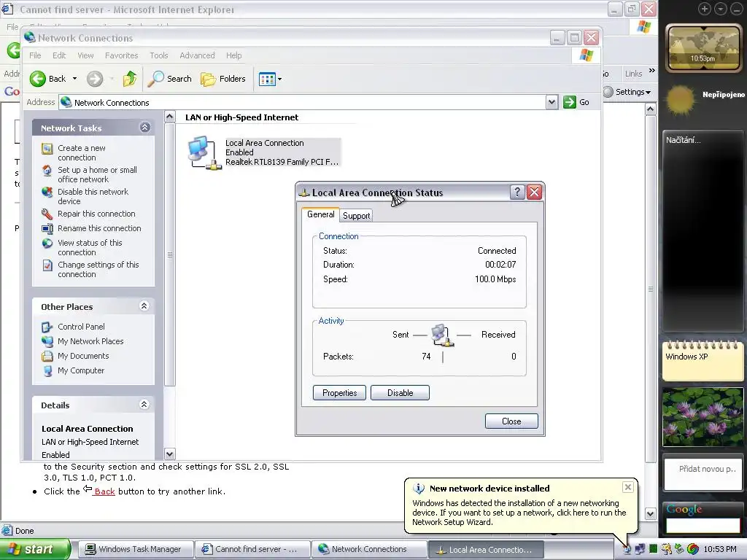Screen dimensions: 747x560
Task: Click View status of this connection icon
Action: coord(47,244)
